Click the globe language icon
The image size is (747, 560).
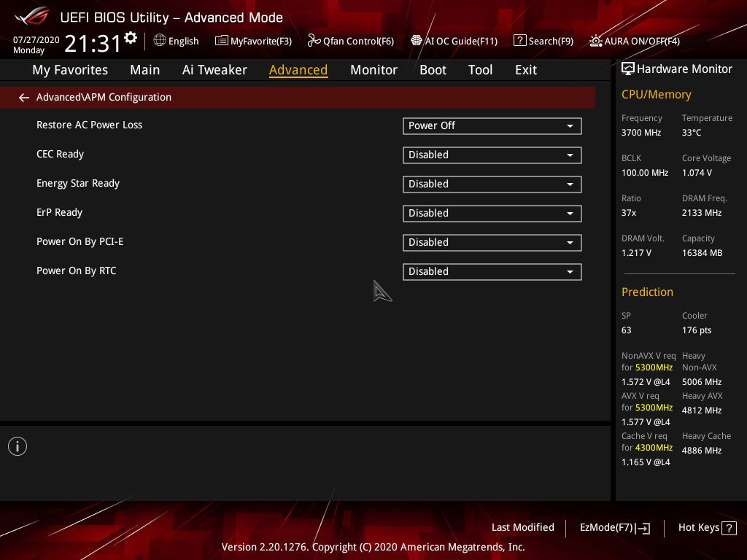point(160,41)
